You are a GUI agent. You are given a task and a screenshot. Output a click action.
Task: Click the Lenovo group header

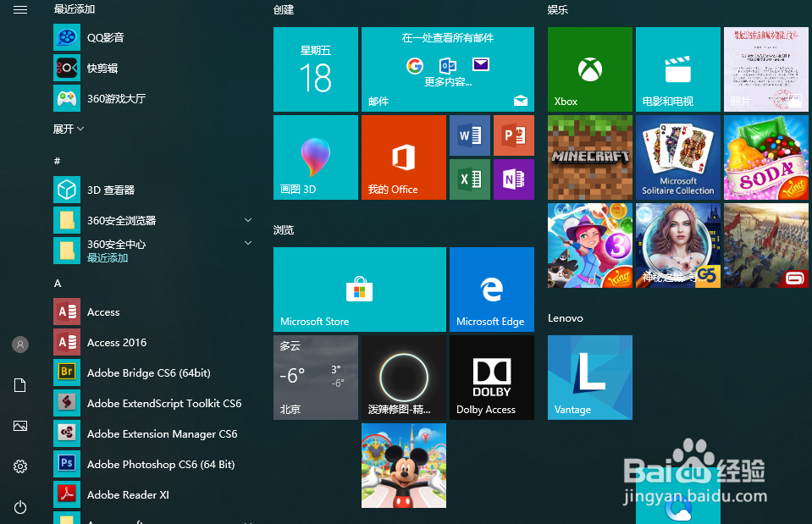tap(566, 318)
